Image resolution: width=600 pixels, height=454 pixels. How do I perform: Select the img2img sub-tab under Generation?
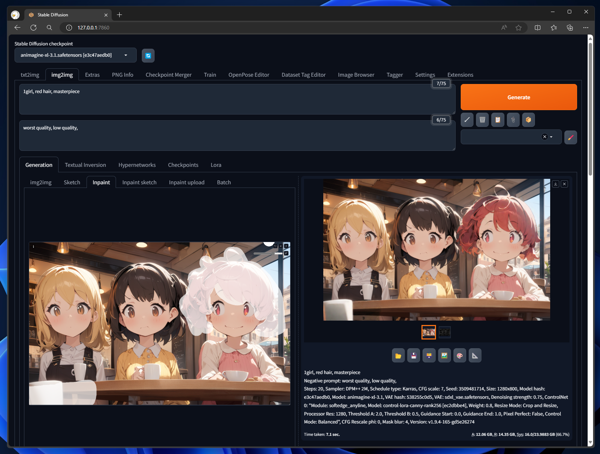pyautogui.click(x=41, y=182)
